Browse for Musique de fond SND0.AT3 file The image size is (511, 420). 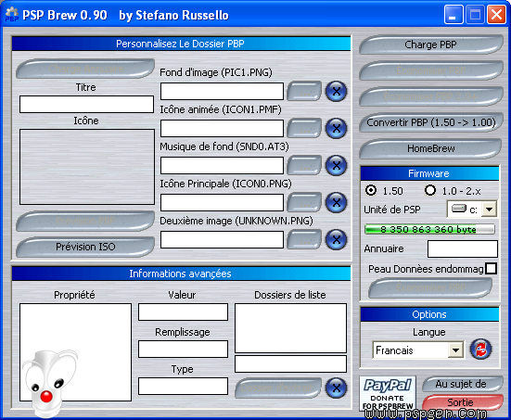click(304, 166)
